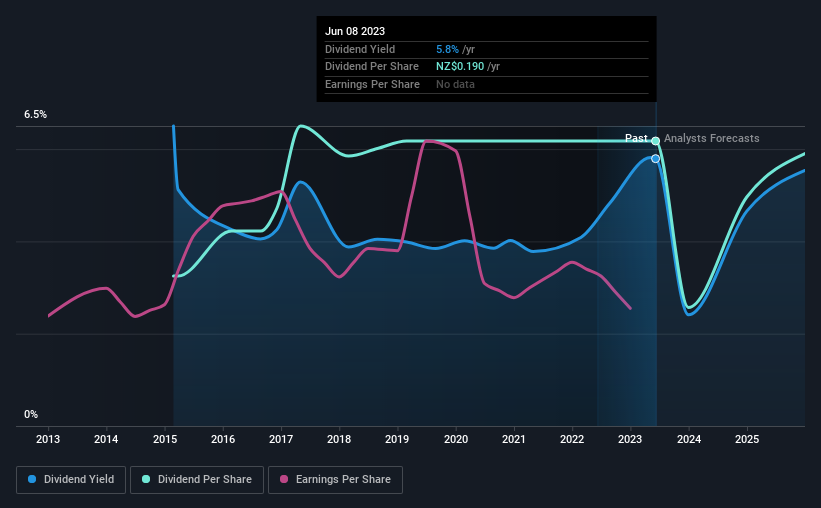
Task: Click the pink Earnings Per Share legend dot
Action: click(x=284, y=479)
